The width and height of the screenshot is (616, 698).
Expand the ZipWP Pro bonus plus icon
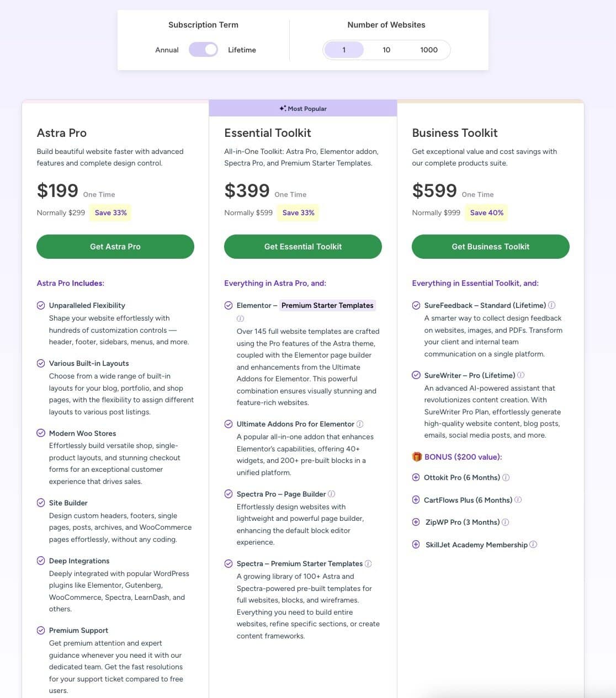pyautogui.click(x=416, y=522)
